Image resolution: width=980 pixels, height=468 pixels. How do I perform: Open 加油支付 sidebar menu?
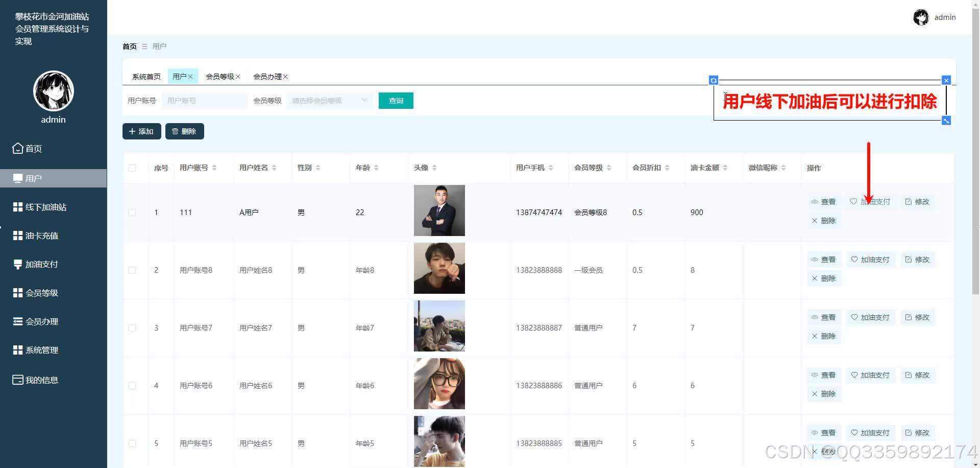36,264
